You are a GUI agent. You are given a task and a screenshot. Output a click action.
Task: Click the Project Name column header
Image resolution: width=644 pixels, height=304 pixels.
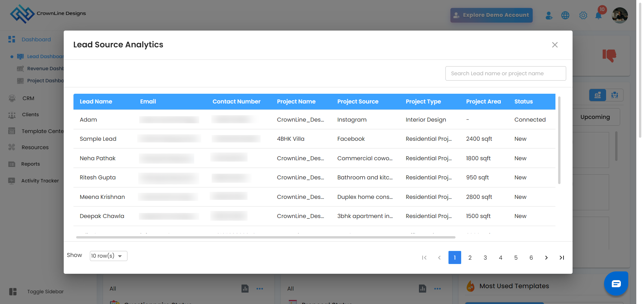point(296,101)
